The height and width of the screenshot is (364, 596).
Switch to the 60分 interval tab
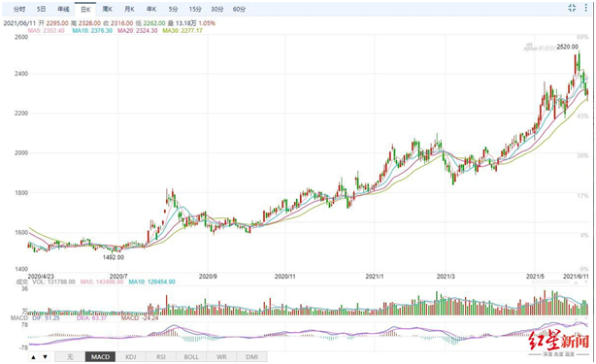(239, 9)
